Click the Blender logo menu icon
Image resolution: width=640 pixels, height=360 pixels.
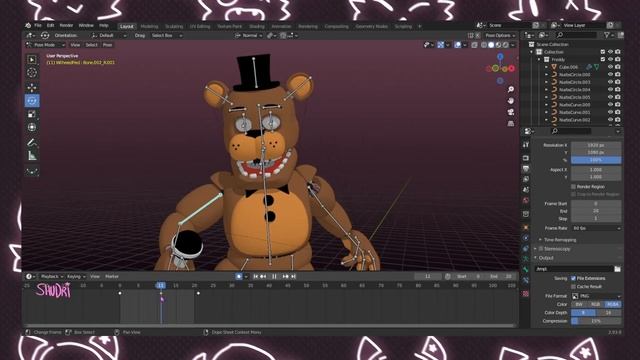click(28, 25)
